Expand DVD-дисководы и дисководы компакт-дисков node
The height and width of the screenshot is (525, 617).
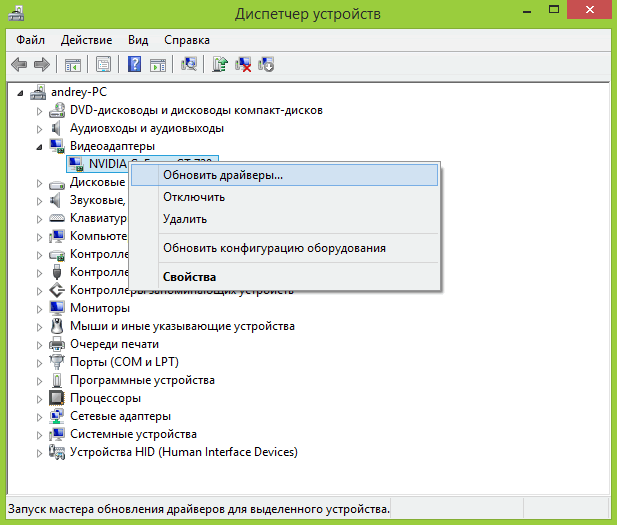click(41, 110)
